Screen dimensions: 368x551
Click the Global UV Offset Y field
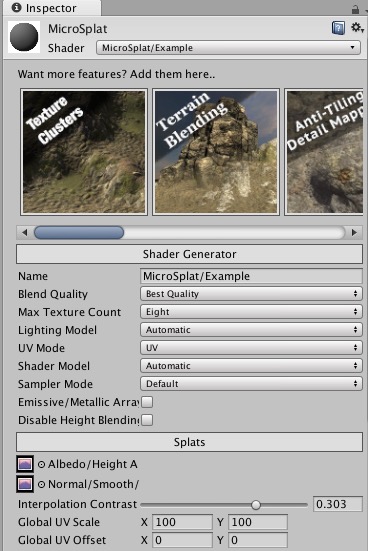click(x=258, y=540)
